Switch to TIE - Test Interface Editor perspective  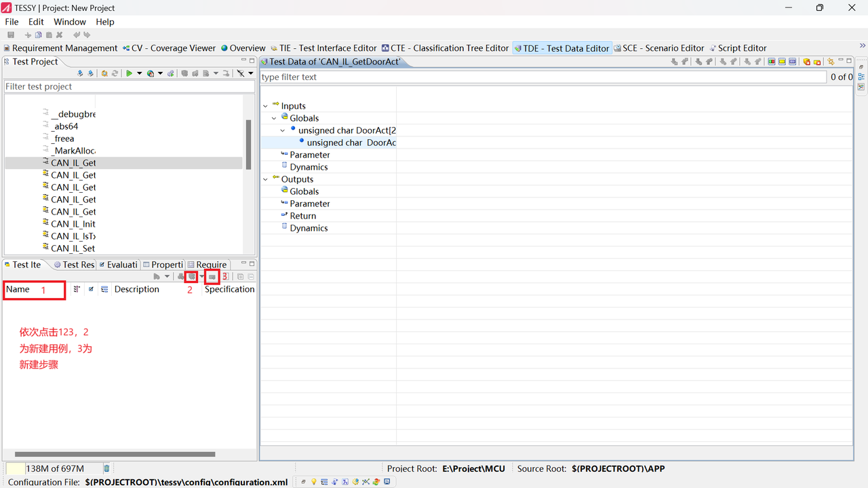(323, 48)
